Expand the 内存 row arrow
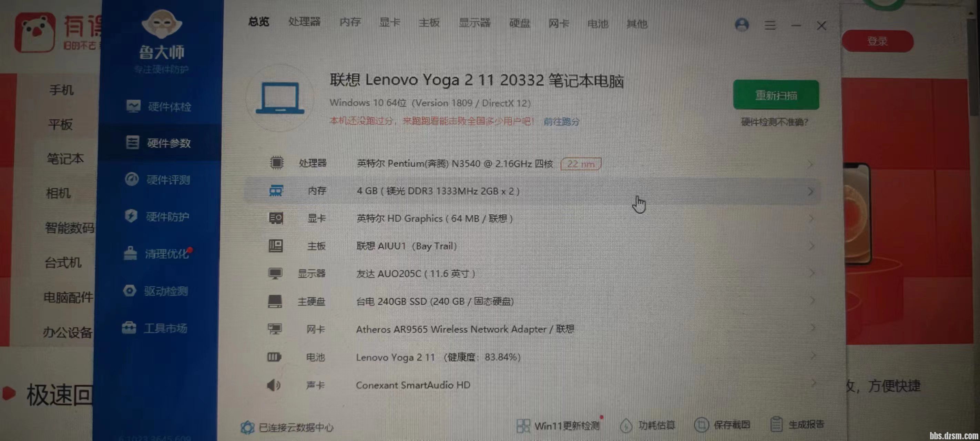This screenshot has width=980, height=441. (x=811, y=192)
